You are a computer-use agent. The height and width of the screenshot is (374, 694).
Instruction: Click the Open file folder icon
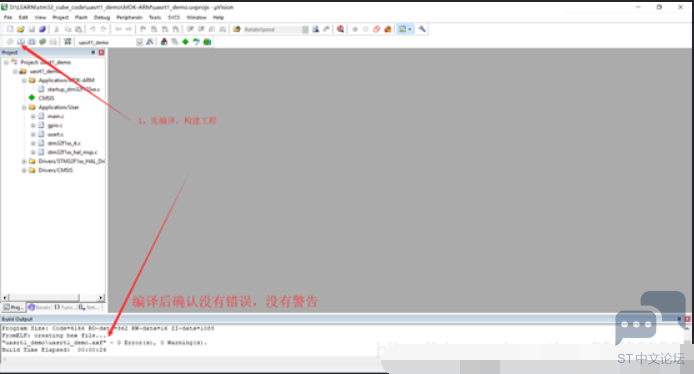20,29
